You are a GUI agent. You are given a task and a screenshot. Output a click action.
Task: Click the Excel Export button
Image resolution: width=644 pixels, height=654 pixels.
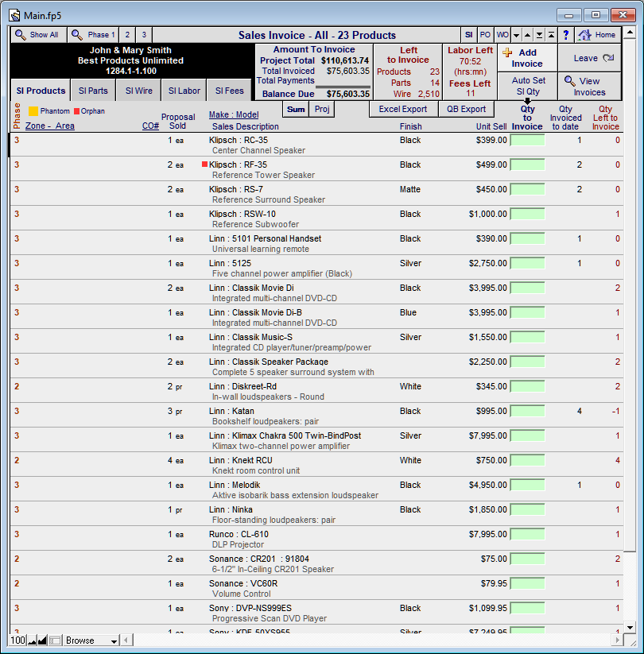coord(403,110)
